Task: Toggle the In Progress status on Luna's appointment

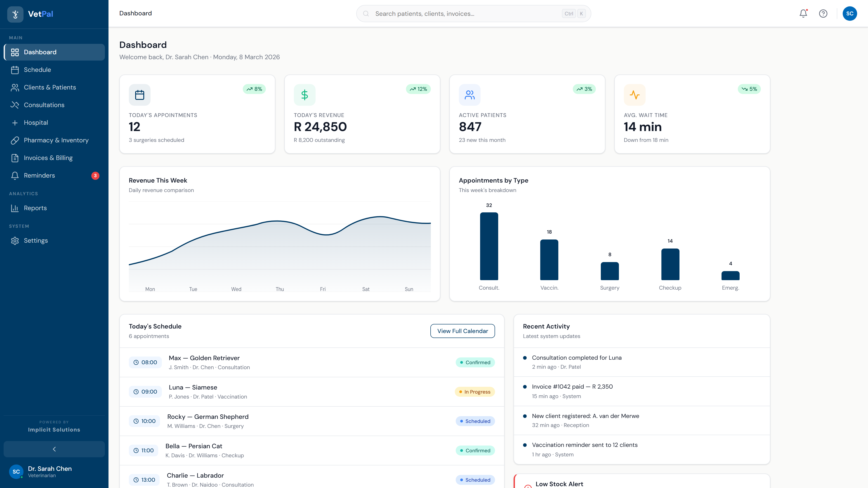Action: pos(475,392)
